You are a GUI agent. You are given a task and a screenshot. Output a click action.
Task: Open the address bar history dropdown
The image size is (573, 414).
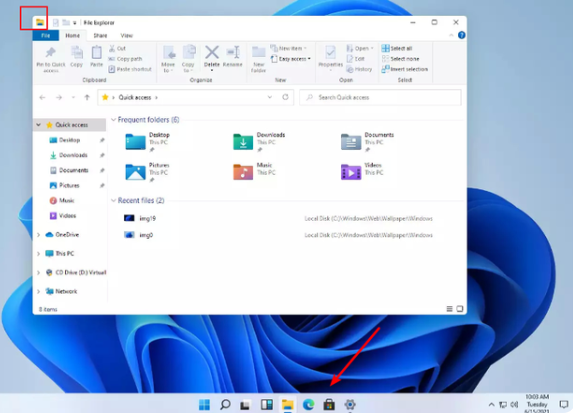pos(270,97)
